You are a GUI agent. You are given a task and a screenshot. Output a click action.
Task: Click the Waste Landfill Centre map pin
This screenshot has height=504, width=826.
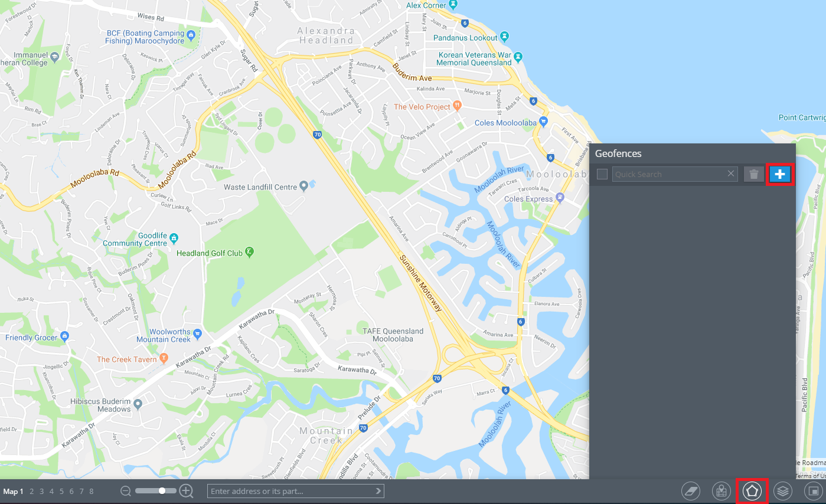pyautogui.click(x=304, y=186)
